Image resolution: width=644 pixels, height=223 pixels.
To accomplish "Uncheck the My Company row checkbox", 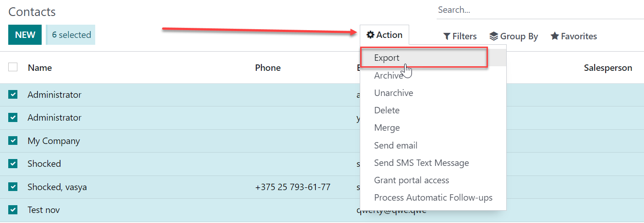I will click(13, 141).
